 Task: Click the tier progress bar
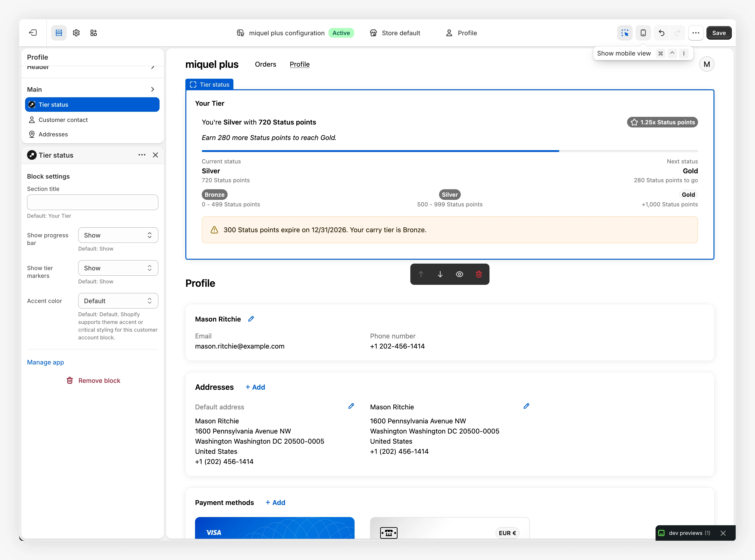[x=450, y=151]
